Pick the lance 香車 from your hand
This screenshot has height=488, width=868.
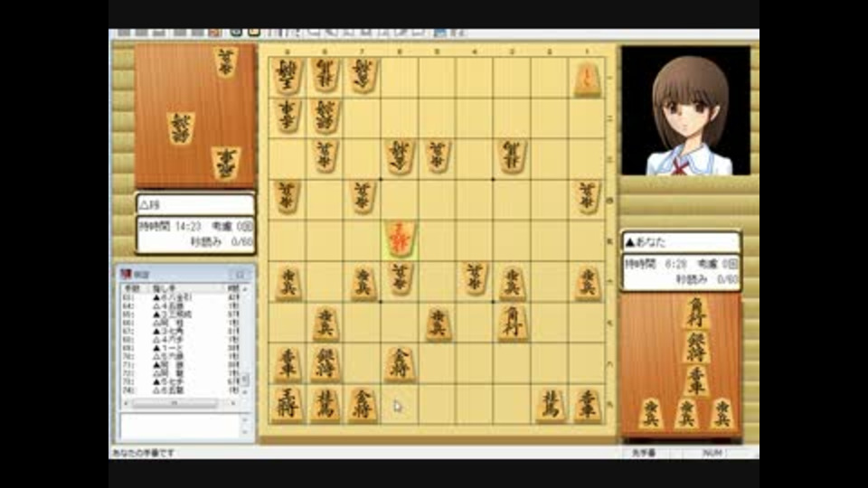pos(696,380)
